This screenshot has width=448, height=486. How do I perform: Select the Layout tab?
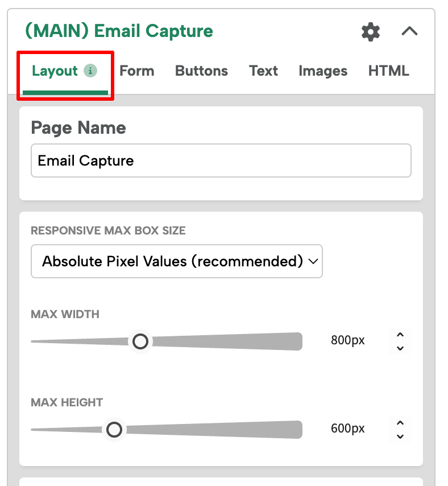[x=55, y=71]
